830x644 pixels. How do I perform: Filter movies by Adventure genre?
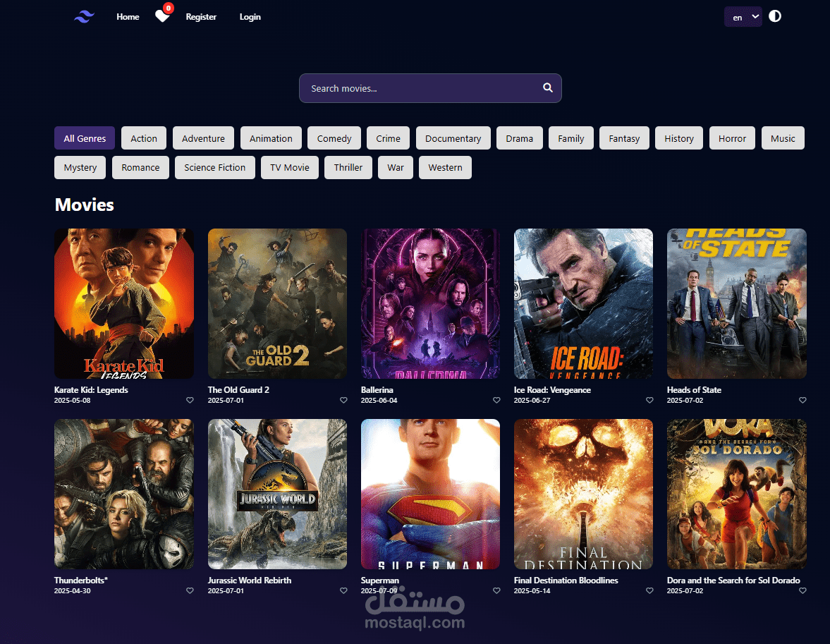203,138
